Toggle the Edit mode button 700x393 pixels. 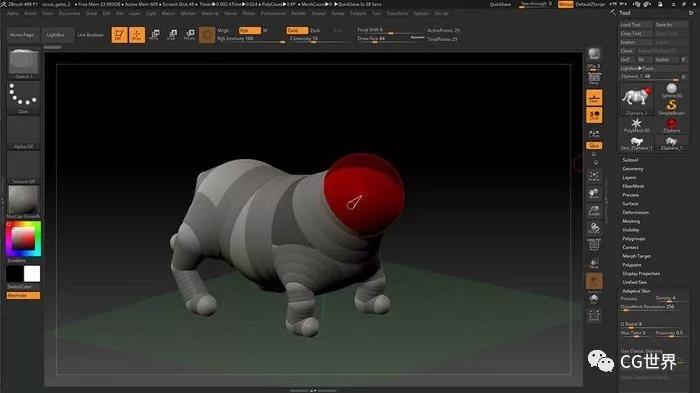tap(119, 34)
